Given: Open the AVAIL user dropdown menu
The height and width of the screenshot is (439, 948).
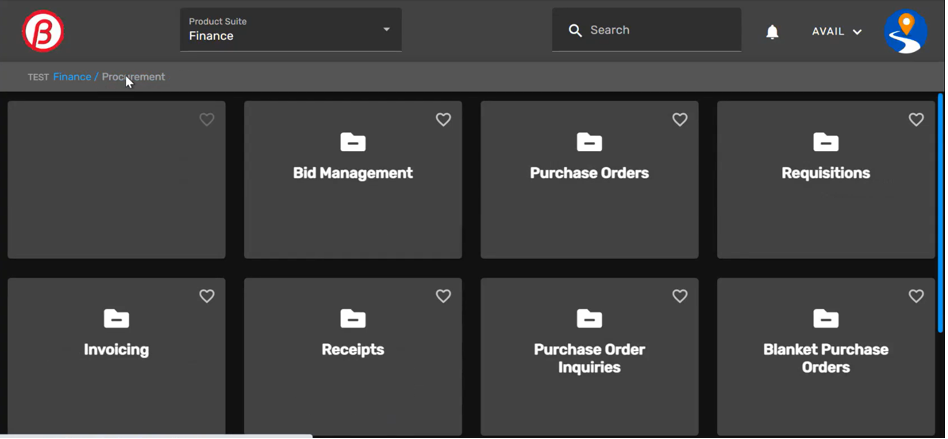Looking at the screenshot, I should pos(837,32).
